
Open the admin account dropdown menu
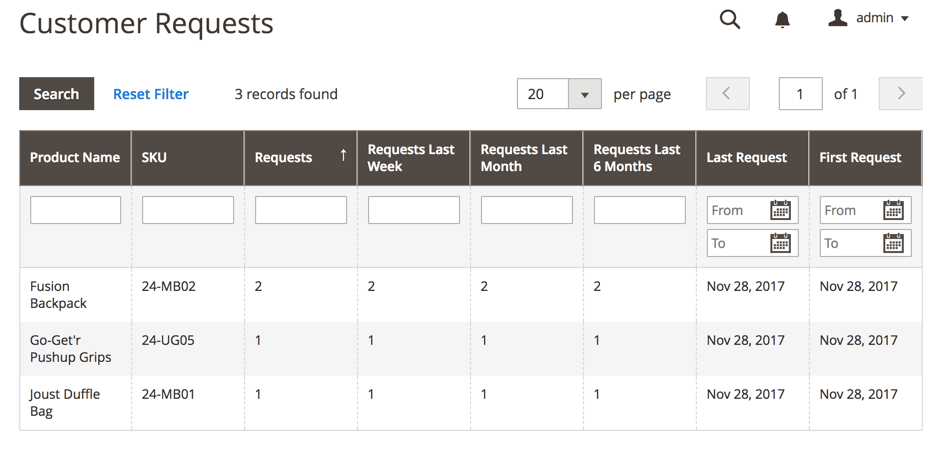click(x=904, y=19)
